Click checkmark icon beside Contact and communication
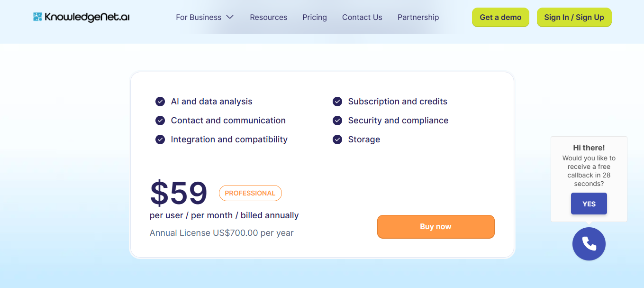Screen dimensions: 644x288 [x=160, y=121]
